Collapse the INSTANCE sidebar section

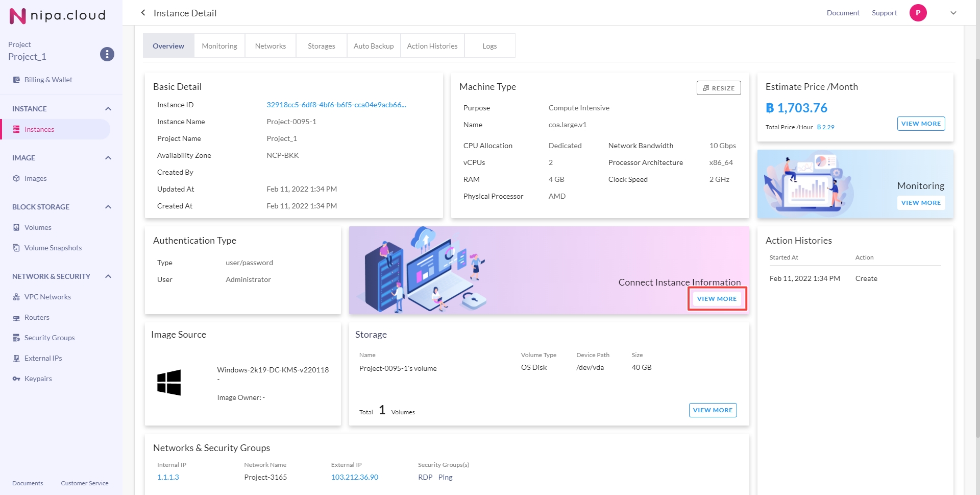coord(108,109)
